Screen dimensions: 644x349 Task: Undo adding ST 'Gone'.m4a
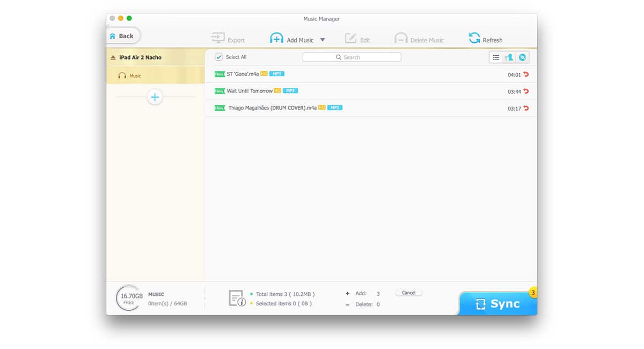click(x=526, y=75)
